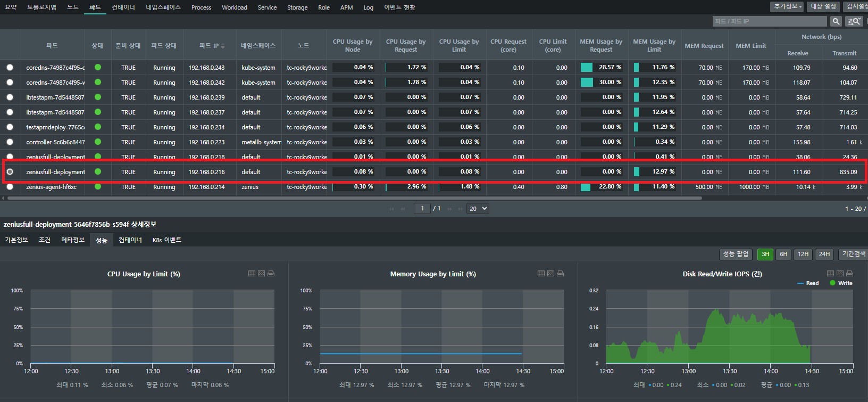Open the 이벤트 현황 tab
868x402 pixels.
tap(399, 7)
